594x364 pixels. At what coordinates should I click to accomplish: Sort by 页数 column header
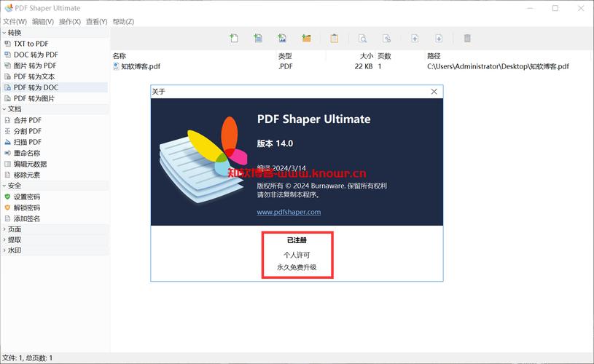tap(399, 56)
